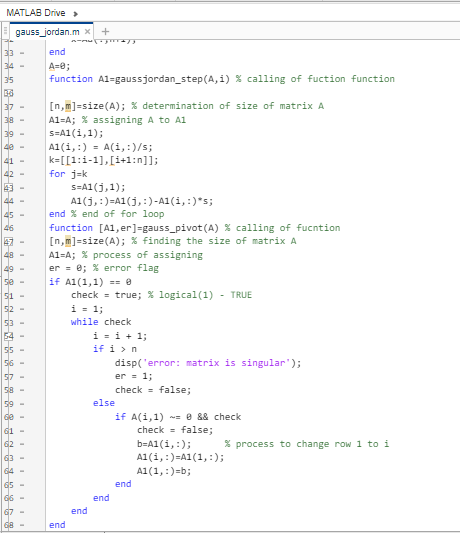Toggle breakpoint on line 50
Viewport: 460px width, 533px height.
pos(22,282)
